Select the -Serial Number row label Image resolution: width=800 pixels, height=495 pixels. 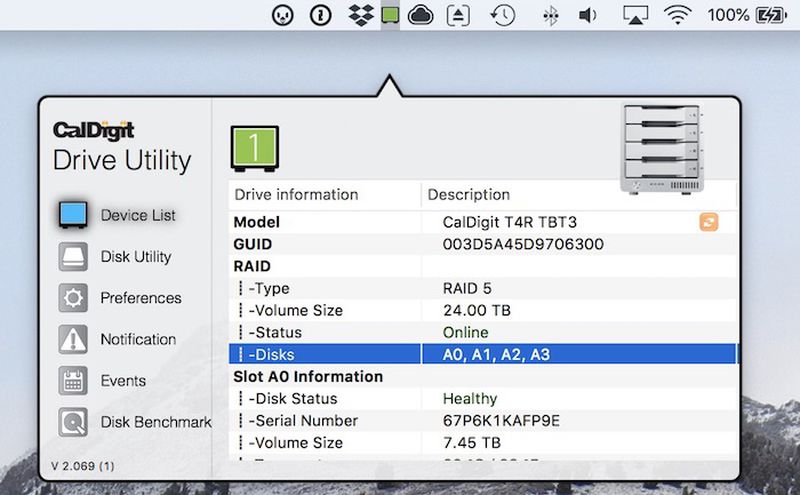[303, 420]
